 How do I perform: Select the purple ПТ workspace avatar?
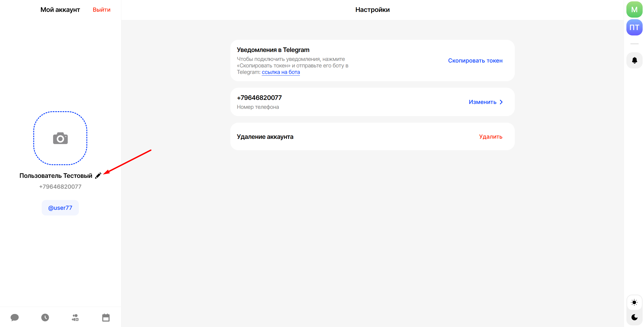(634, 27)
